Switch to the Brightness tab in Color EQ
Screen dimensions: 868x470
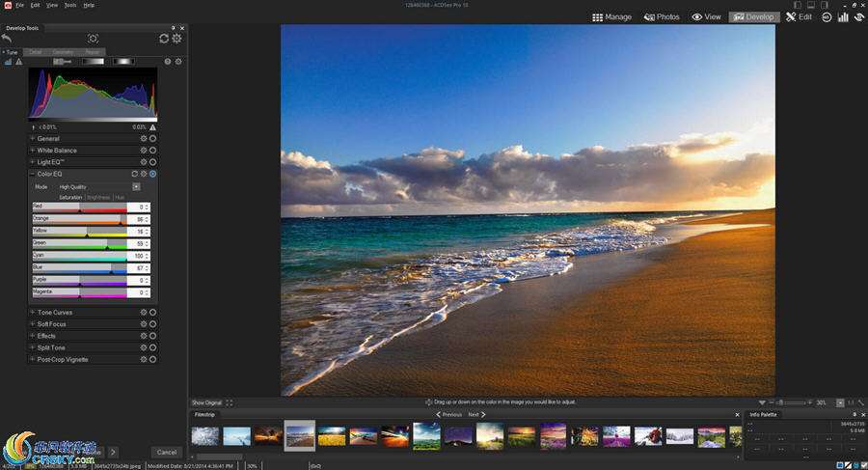coord(98,197)
